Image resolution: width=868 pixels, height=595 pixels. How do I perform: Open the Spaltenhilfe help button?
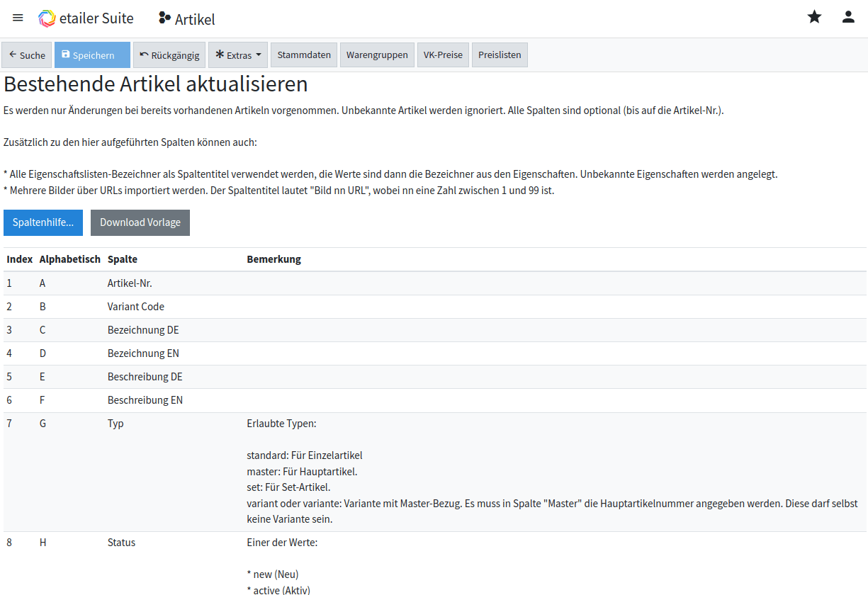click(43, 222)
